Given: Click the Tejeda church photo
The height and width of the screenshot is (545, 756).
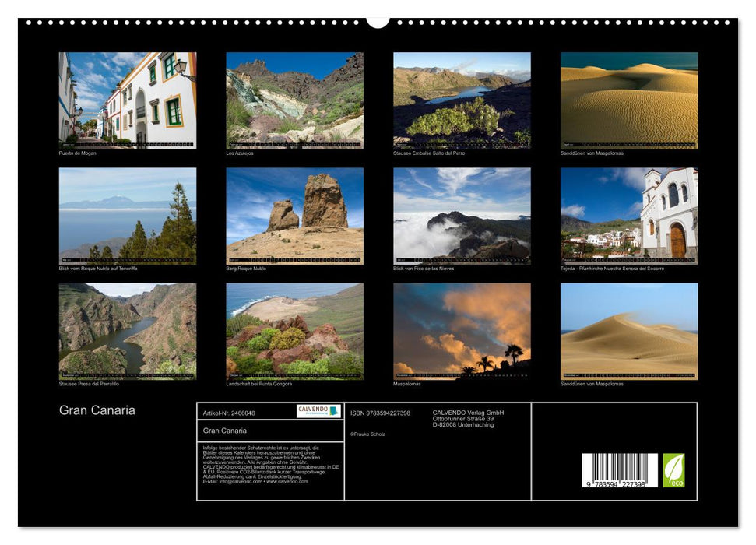Looking at the screenshot, I should (629, 216).
